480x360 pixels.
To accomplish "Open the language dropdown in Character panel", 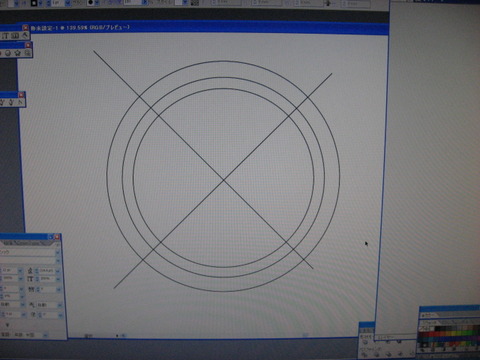I will tap(45, 335).
